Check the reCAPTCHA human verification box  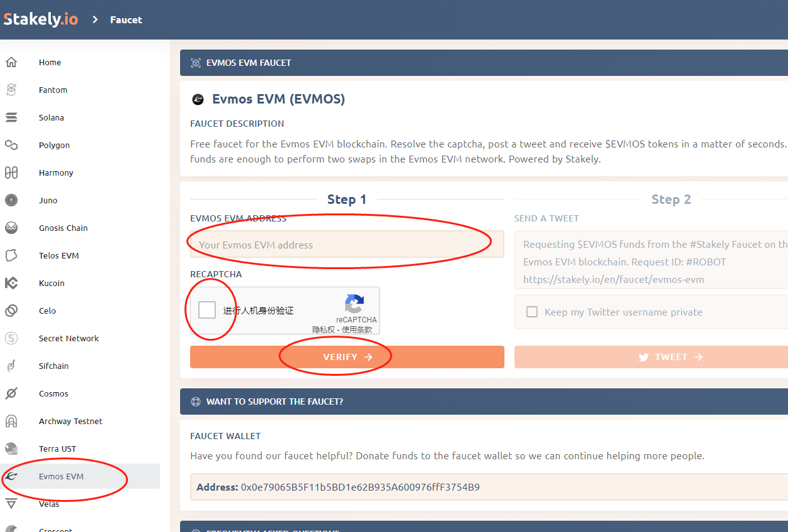tap(207, 310)
